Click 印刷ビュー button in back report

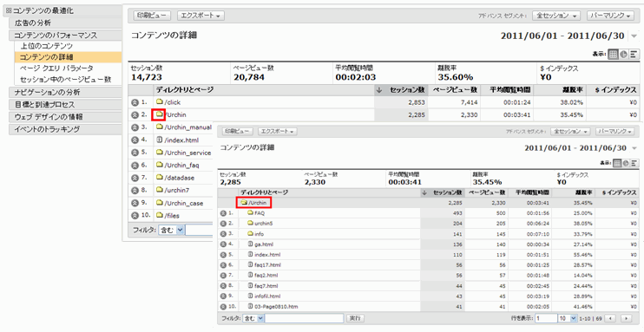click(152, 16)
